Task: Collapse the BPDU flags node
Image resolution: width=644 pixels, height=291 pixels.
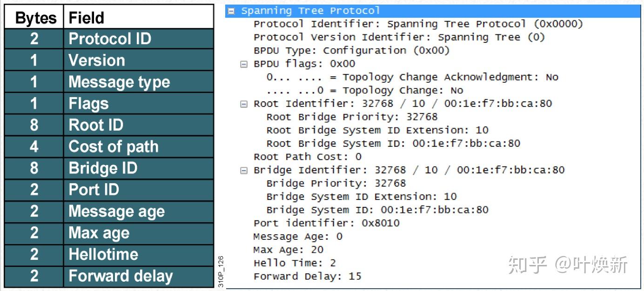Action: click(x=244, y=64)
